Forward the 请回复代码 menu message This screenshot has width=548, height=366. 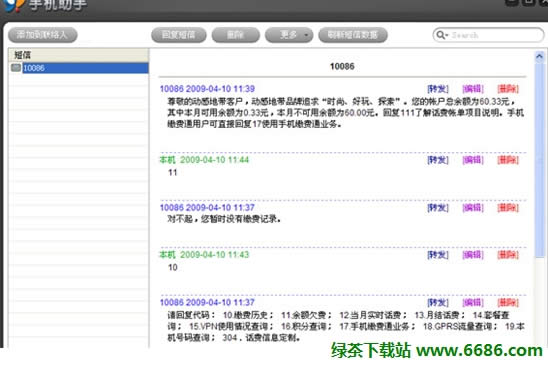pyautogui.click(x=438, y=302)
